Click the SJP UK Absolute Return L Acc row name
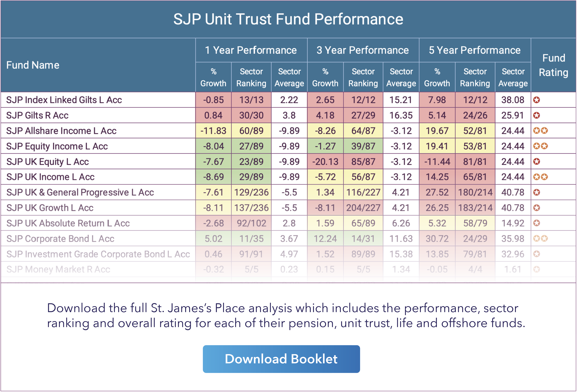Image resolution: width=577 pixels, height=392 pixels. click(68, 223)
